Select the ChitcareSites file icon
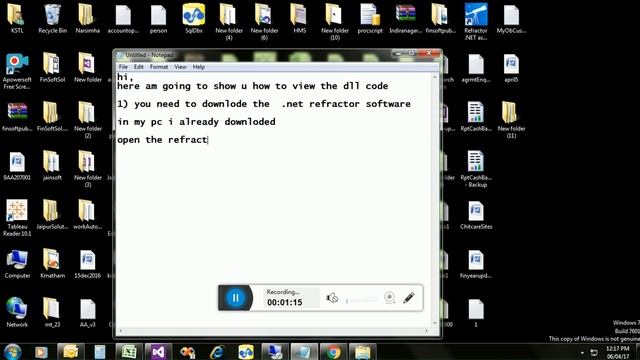Screen dimensions: 640x360 [x=476, y=215]
